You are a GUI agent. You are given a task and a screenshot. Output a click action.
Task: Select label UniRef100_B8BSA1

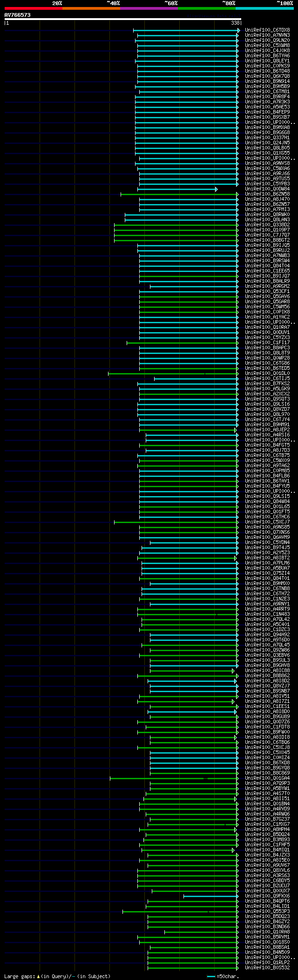267,947
